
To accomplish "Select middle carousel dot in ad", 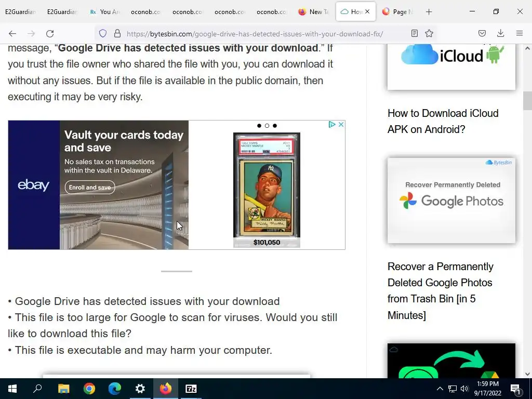I will (x=267, y=126).
